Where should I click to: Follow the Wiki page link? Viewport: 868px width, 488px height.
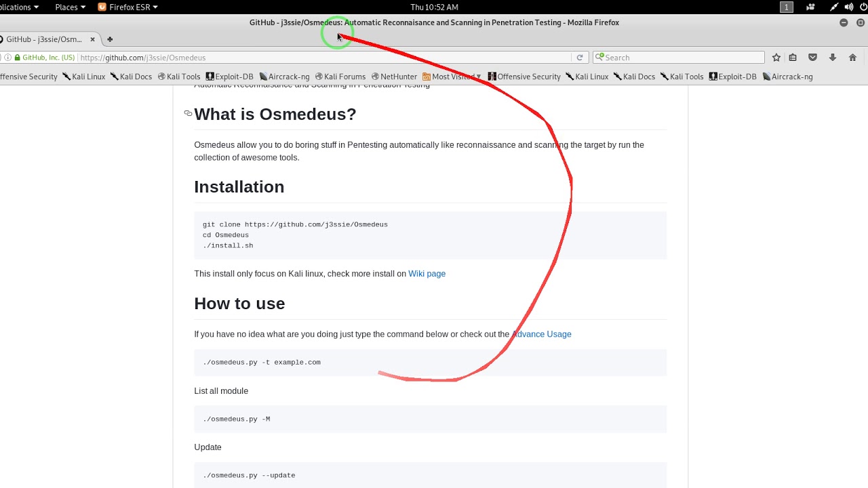click(427, 274)
